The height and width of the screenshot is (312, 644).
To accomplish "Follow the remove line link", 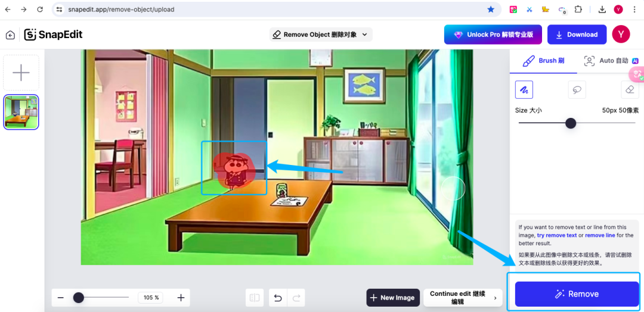I will (600, 235).
